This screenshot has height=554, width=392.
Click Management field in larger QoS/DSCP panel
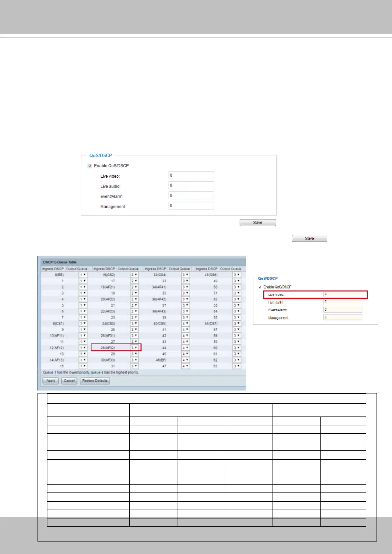pyautogui.click(x=191, y=206)
